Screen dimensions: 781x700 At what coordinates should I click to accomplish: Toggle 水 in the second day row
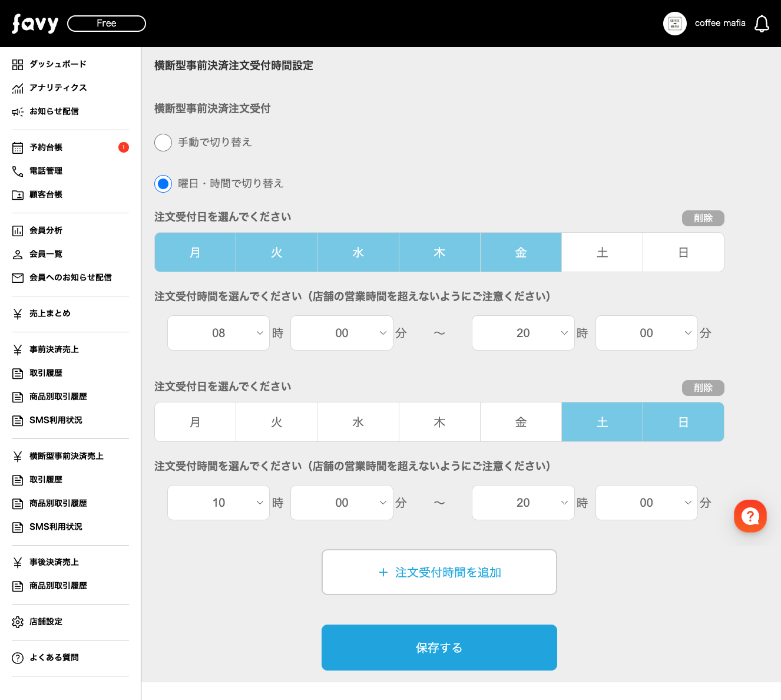coord(358,422)
